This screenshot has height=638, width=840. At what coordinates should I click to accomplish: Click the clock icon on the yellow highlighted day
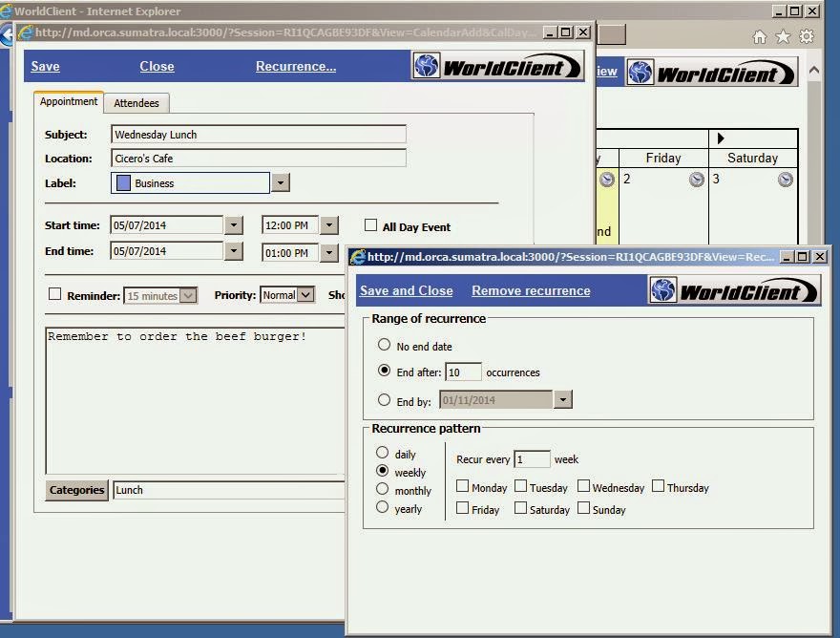pos(606,179)
